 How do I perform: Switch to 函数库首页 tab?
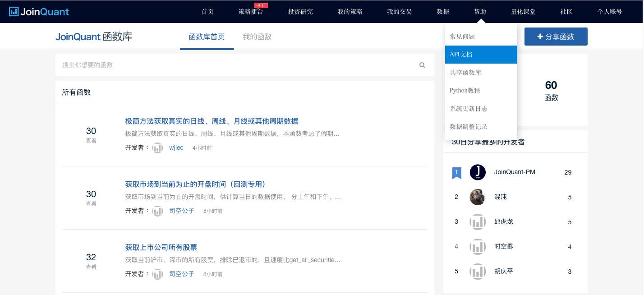(x=207, y=37)
